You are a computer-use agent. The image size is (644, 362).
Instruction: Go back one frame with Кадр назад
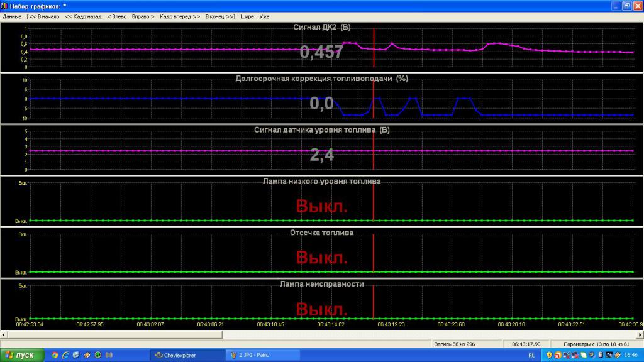point(83,16)
